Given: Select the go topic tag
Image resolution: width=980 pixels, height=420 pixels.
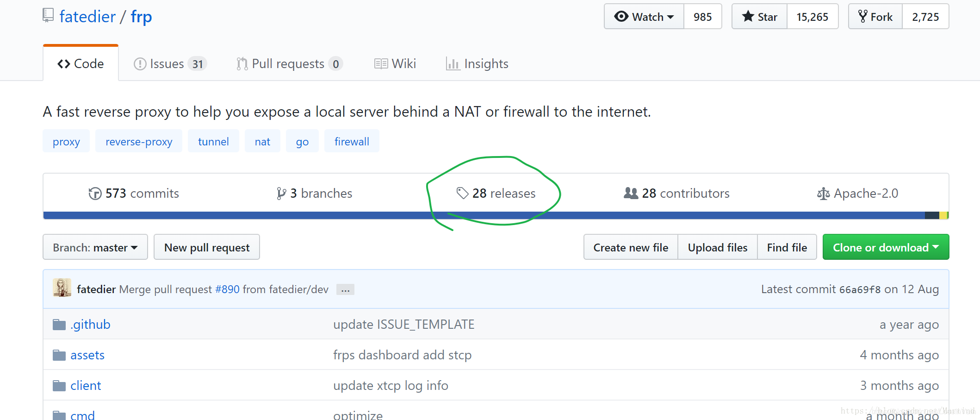Looking at the screenshot, I should tap(302, 141).
